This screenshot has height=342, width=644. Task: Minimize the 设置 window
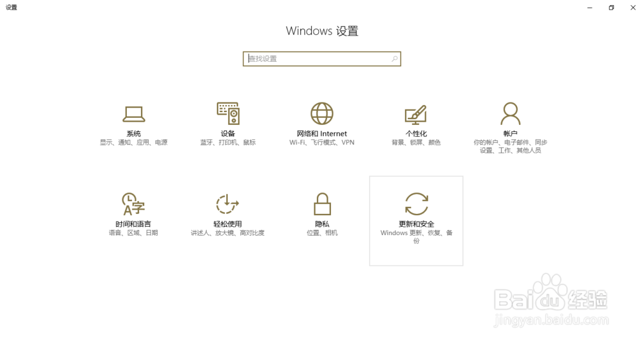[590, 7]
